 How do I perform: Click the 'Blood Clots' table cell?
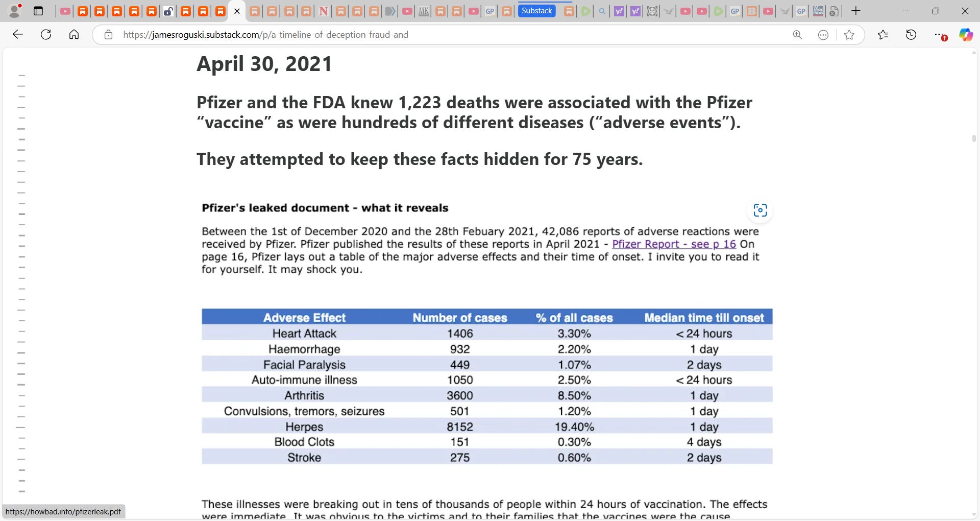coord(304,442)
